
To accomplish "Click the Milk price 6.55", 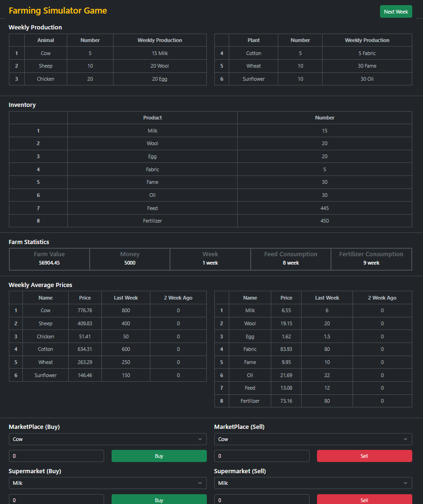I will [286, 310].
